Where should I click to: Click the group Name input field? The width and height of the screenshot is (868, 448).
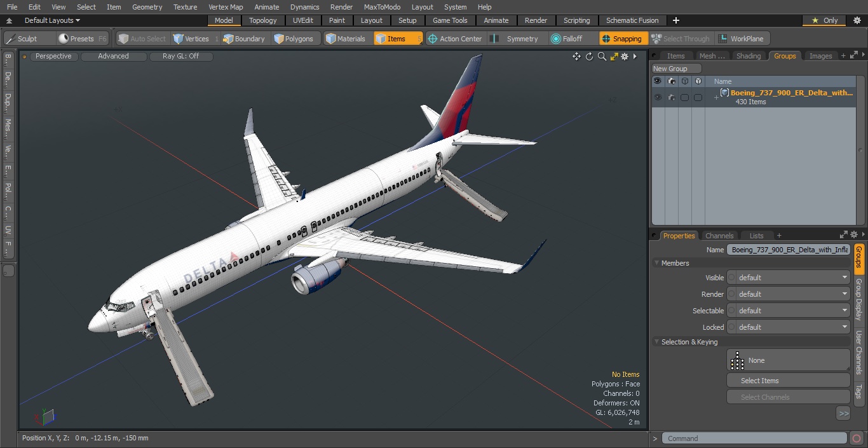[788, 250]
